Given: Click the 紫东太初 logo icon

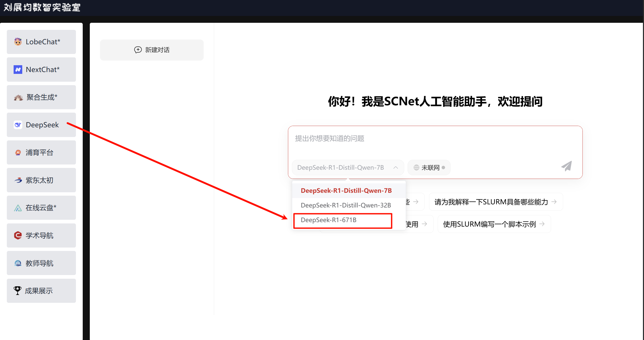Looking at the screenshot, I should click(x=18, y=180).
